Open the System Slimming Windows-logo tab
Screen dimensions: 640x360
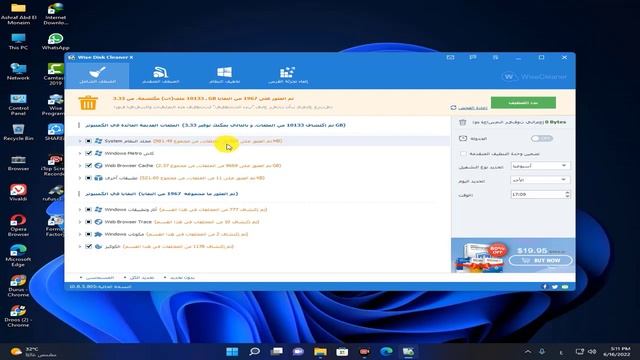[x=224, y=76]
